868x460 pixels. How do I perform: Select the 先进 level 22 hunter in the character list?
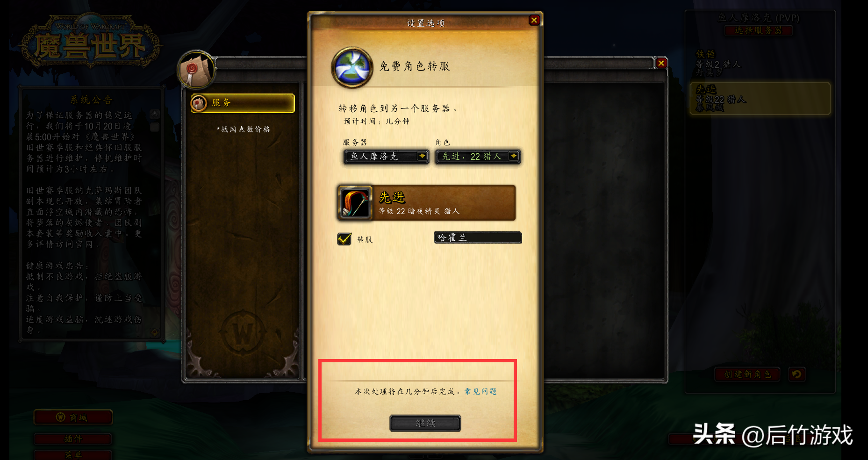(x=760, y=99)
